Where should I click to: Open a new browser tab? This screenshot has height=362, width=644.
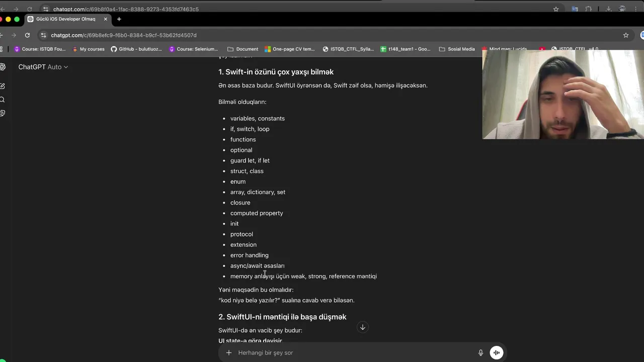click(x=119, y=19)
